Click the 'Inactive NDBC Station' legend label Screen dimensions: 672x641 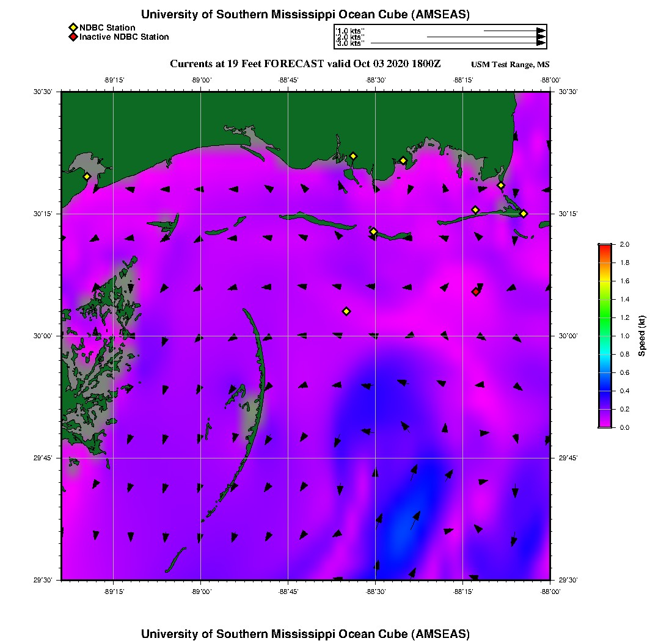pyautogui.click(x=124, y=37)
